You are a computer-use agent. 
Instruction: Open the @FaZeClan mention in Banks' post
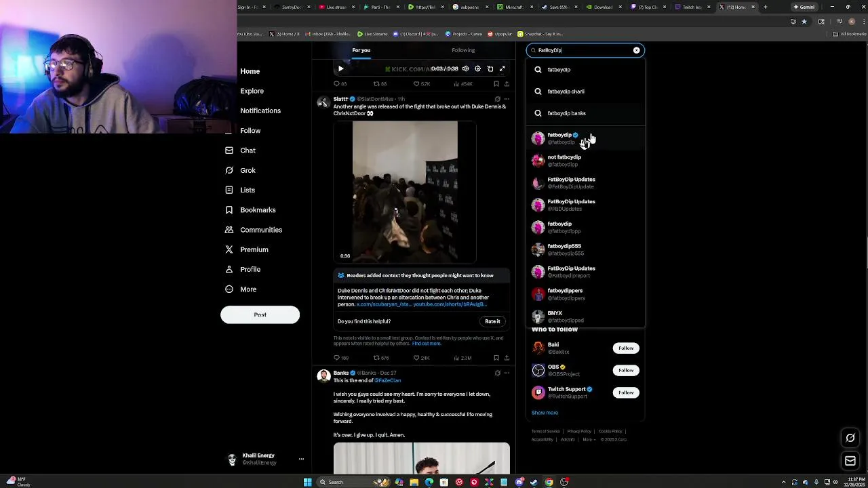click(x=387, y=380)
